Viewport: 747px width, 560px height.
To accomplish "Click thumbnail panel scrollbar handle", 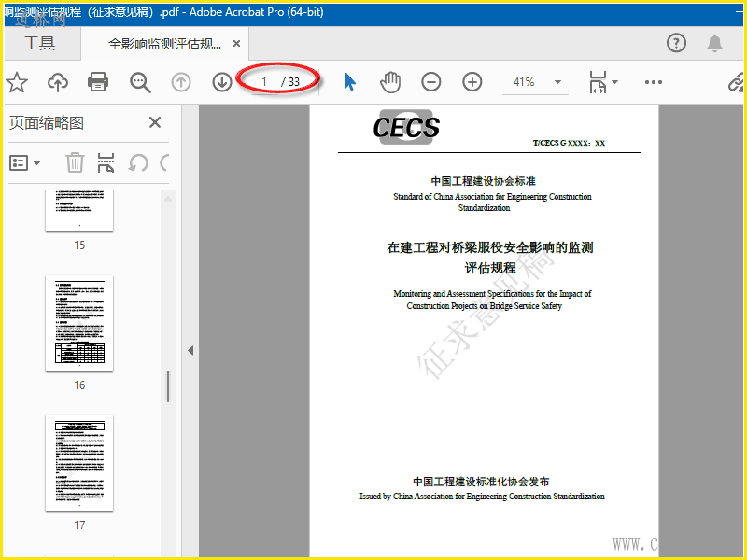I will pyautogui.click(x=168, y=386).
